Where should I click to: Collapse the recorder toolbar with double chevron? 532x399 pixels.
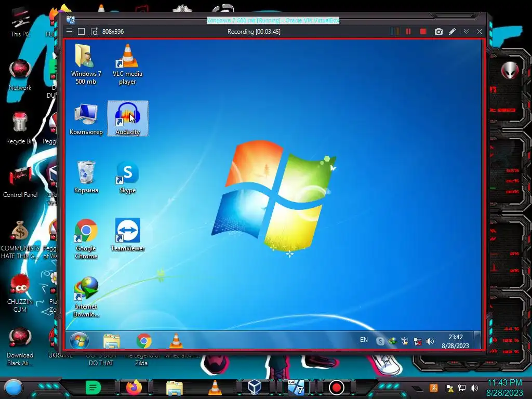pyautogui.click(x=467, y=32)
